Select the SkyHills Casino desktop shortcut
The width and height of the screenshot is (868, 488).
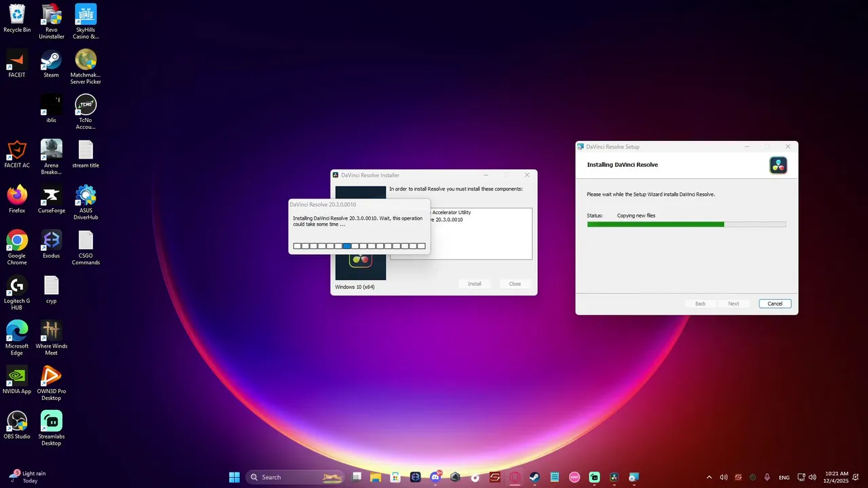(85, 22)
